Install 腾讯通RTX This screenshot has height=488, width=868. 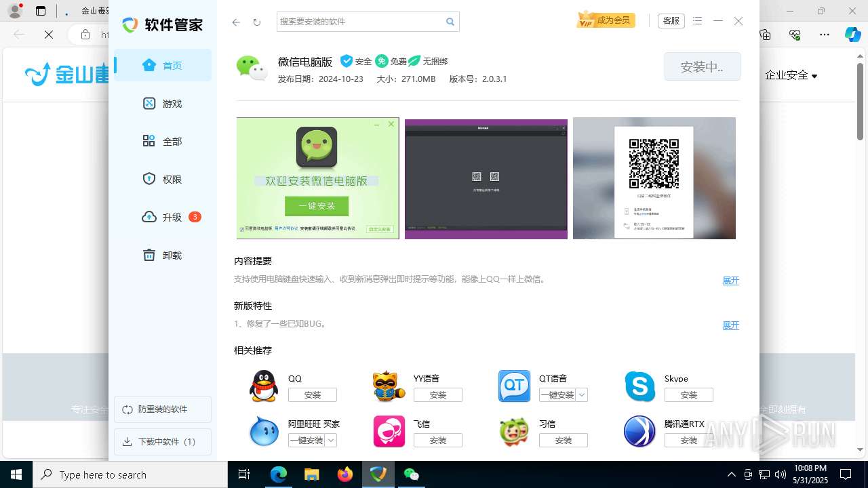coord(689,441)
